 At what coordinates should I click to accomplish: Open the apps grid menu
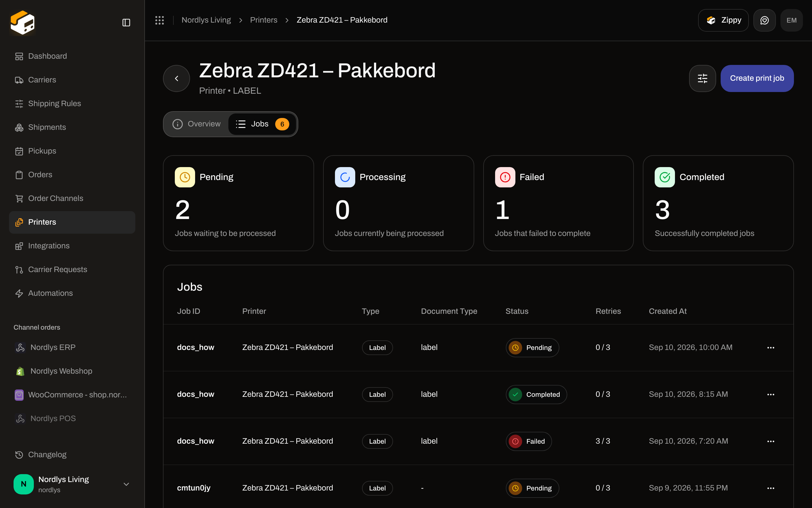[x=159, y=20]
